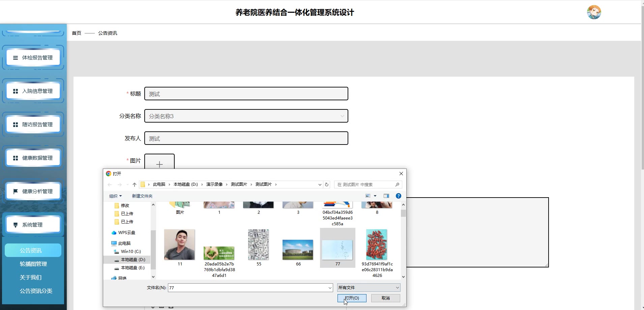
Task: Click the search magnifier icon in the dialog
Action: (x=397, y=184)
